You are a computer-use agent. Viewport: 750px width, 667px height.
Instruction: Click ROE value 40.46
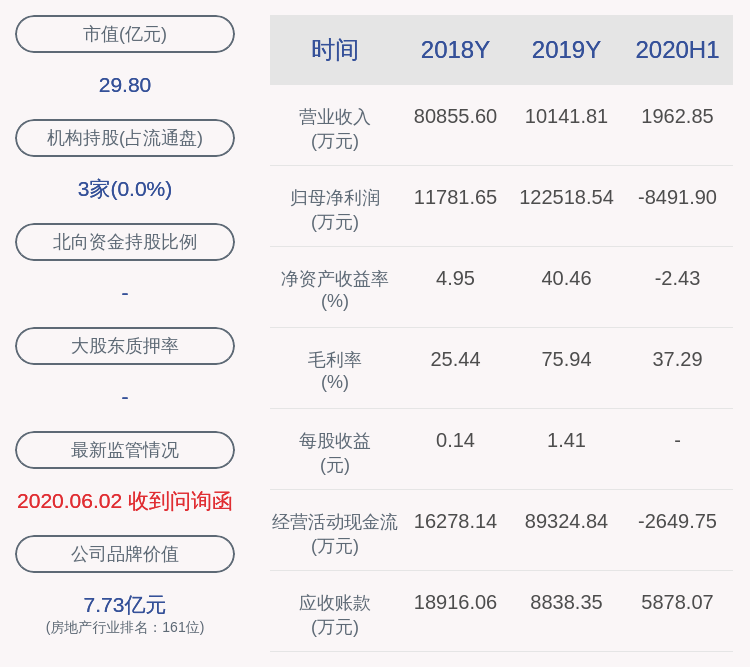click(x=566, y=278)
